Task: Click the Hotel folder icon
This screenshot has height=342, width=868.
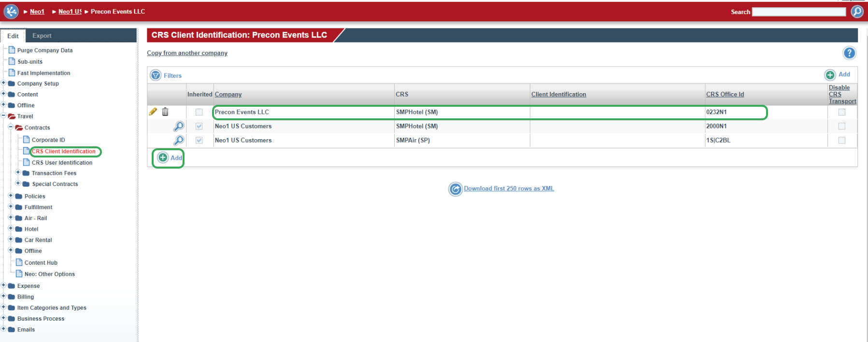Action: [x=19, y=229]
